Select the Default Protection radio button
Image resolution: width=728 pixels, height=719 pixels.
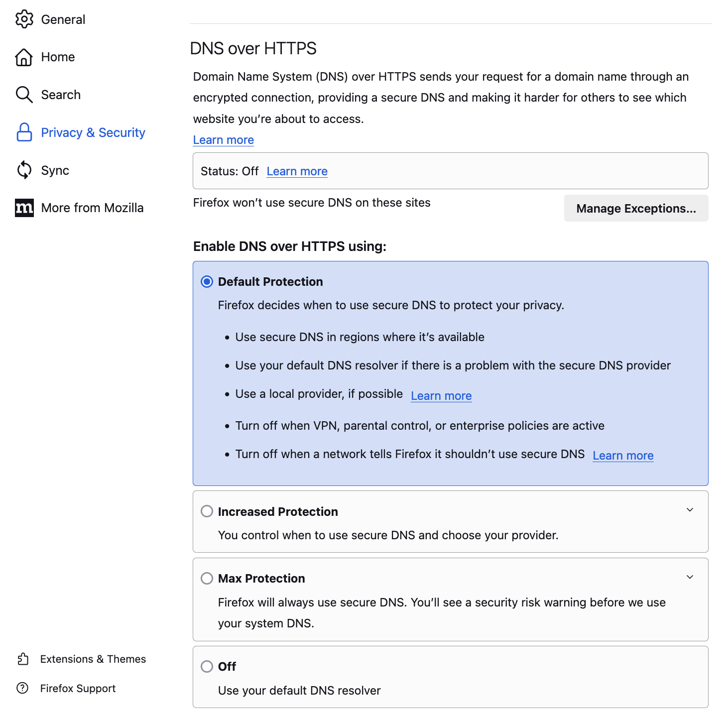[x=207, y=282]
